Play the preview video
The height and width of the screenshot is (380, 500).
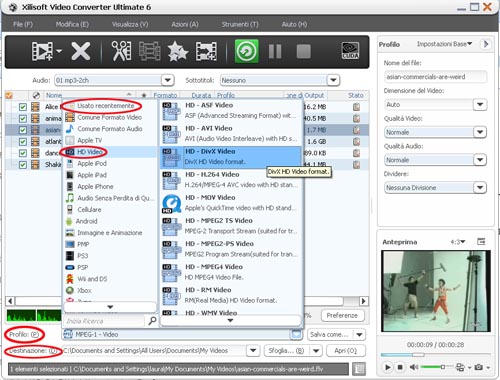point(387,367)
